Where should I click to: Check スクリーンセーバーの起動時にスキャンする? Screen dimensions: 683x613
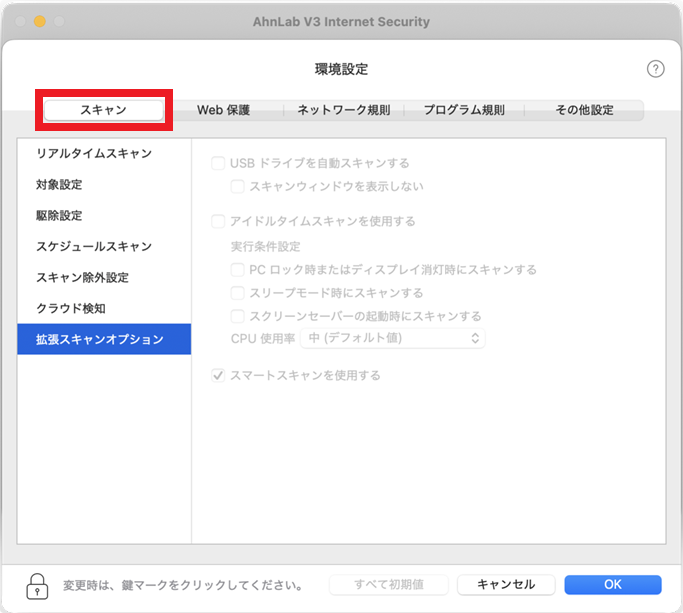click(237, 316)
